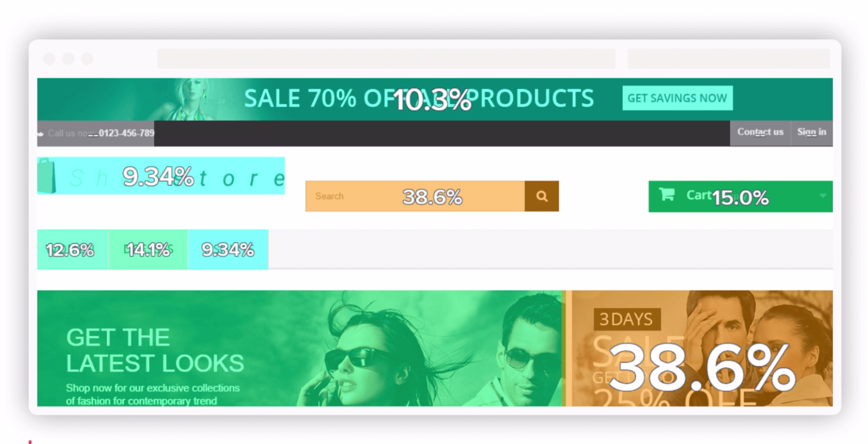Viewport: 868px width, 444px height.
Task: Click the shopping cart icon
Action: click(667, 194)
